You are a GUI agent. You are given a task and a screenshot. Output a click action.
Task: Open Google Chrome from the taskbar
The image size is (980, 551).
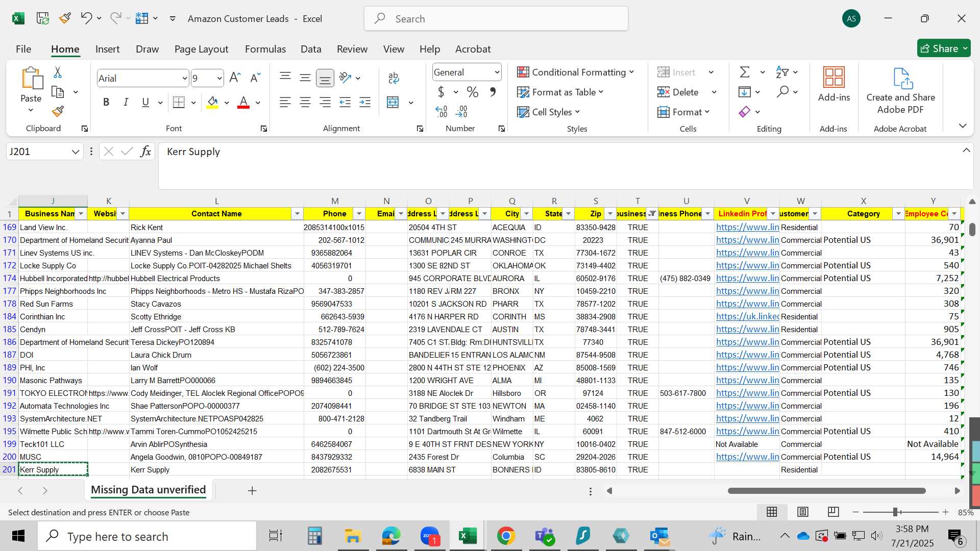click(506, 536)
